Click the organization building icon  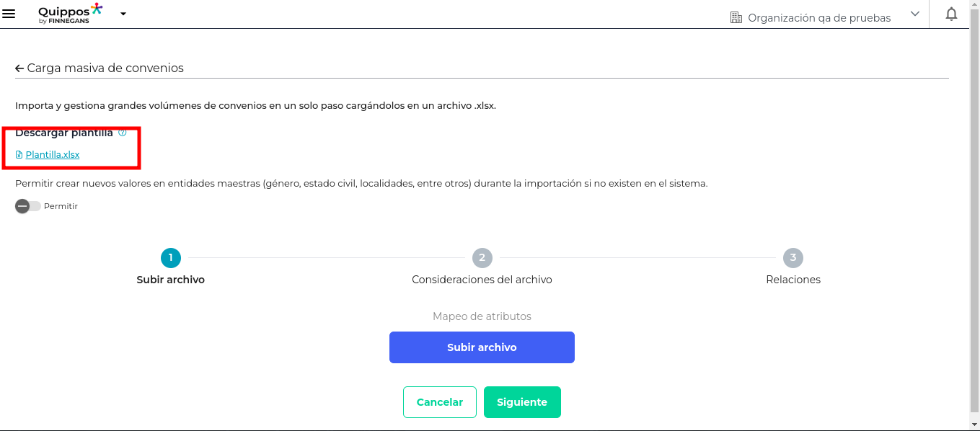tap(736, 17)
